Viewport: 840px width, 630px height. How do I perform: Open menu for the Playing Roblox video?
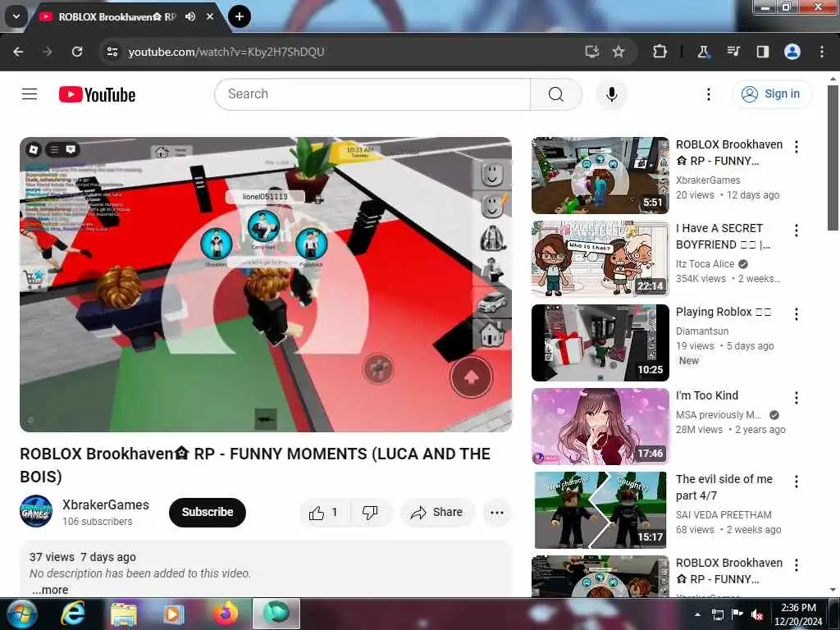click(797, 314)
